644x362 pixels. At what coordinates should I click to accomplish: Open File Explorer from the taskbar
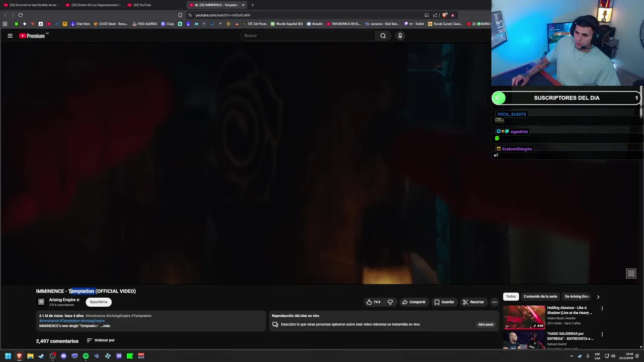(30, 356)
